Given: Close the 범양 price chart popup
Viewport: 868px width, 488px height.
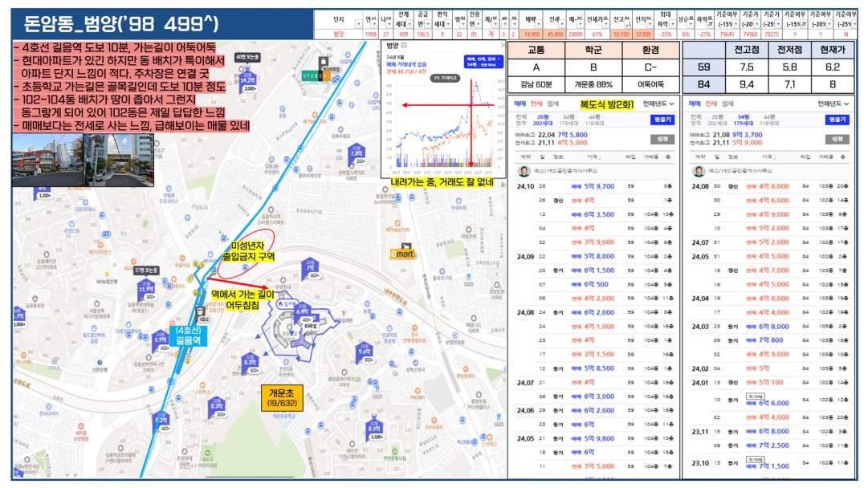Looking at the screenshot, I should point(502,46).
